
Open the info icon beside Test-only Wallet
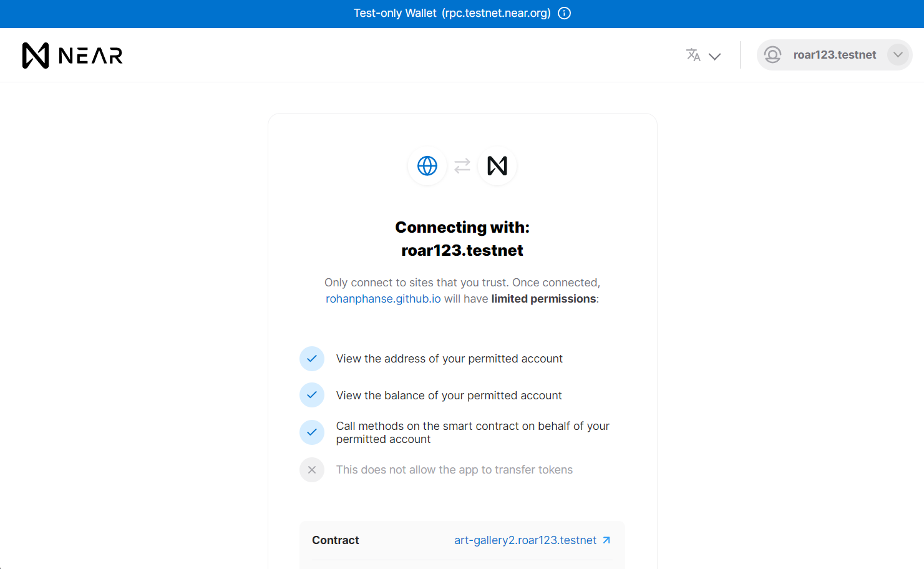click(564, 13)
